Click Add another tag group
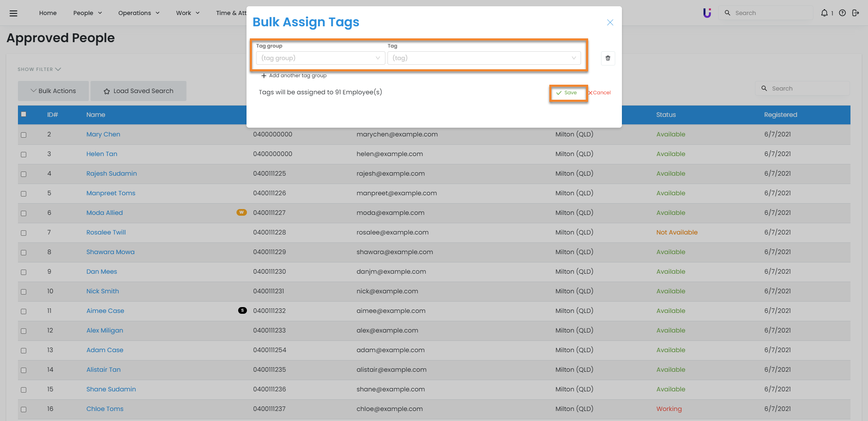868x421 pixels. [x=294, y=76]
